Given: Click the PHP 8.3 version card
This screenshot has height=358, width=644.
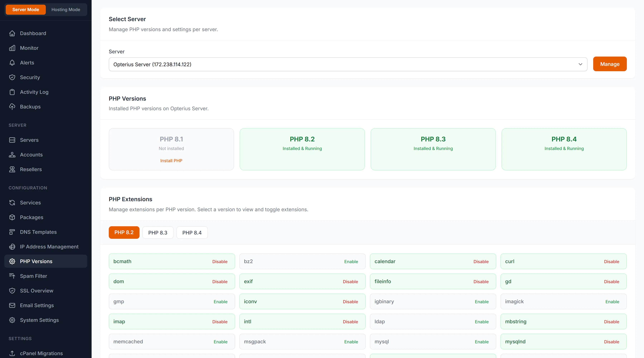Looking at the screenshot, I should [433, 149].
